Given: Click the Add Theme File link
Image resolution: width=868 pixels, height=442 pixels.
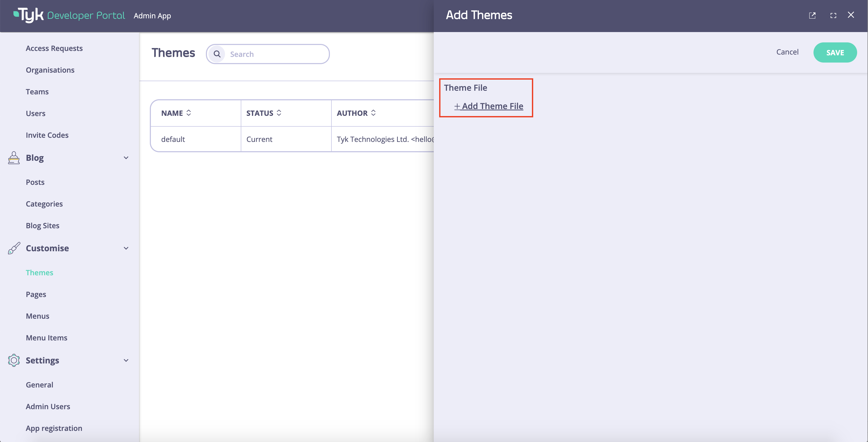Looking at the screenshot, I should point(489,106).
